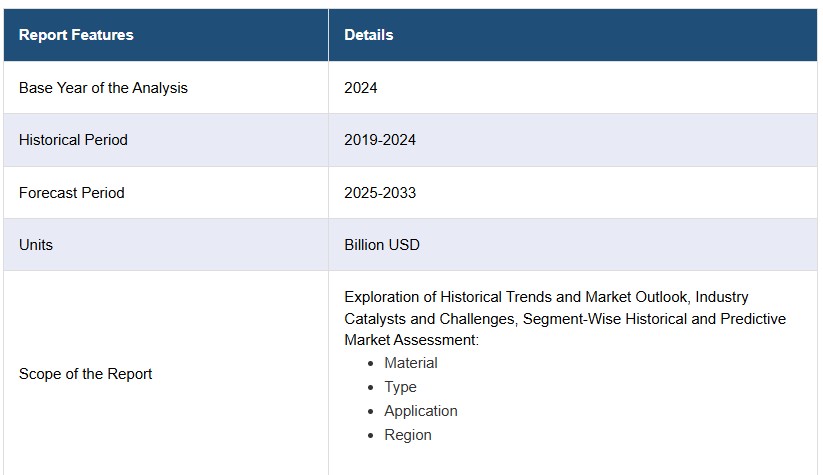Select the Units row label
Viewport: 823px width, 475px height.
pos(36,245)
